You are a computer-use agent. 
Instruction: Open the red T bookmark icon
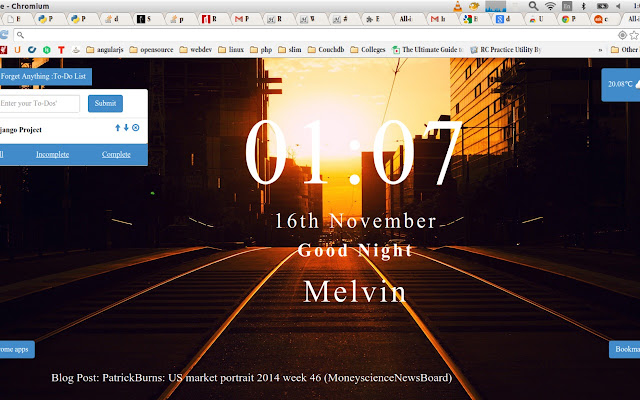click(x=61, y=50)
